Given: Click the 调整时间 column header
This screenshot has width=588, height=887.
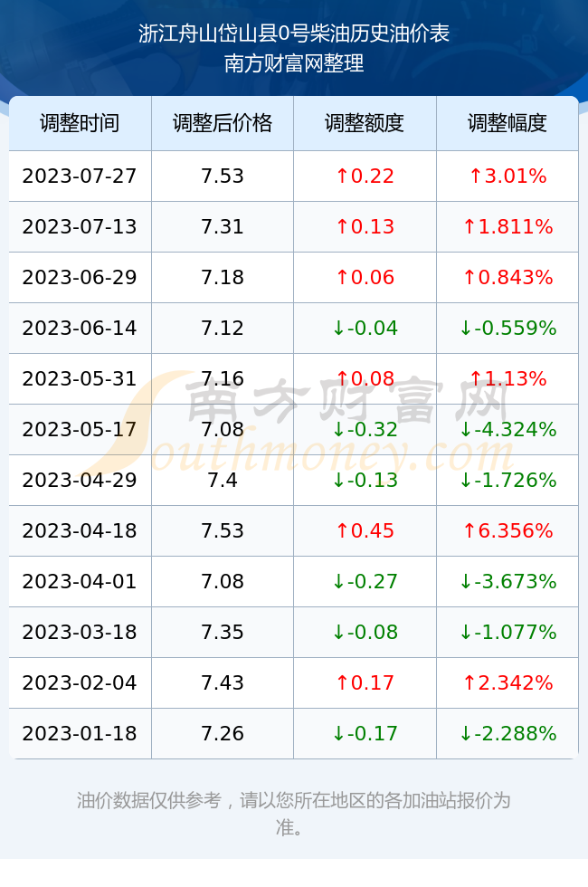Looking at the screenshot, I should pos(80,123).
